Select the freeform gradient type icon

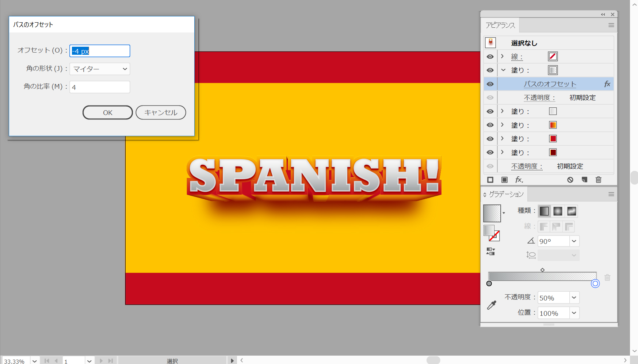click(x=572, y=211)
